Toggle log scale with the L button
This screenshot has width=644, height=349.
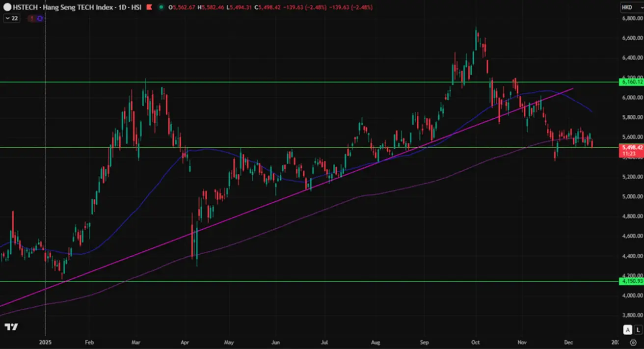(637, 329)
